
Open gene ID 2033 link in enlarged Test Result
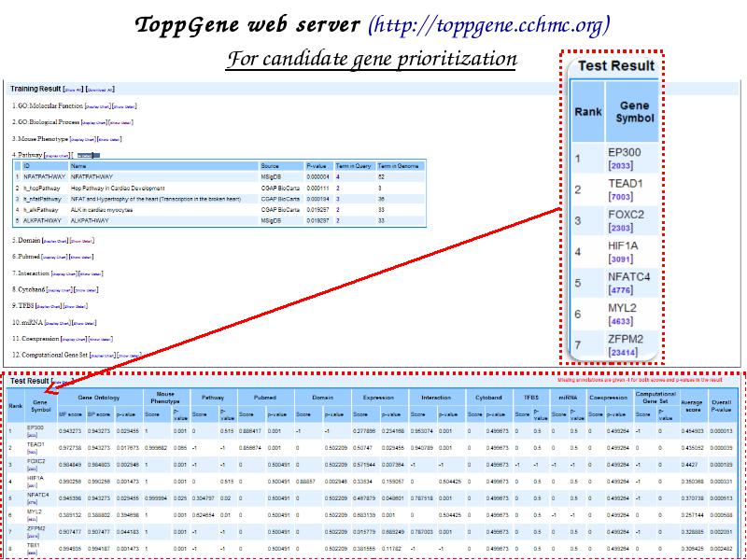click(621, 166)
